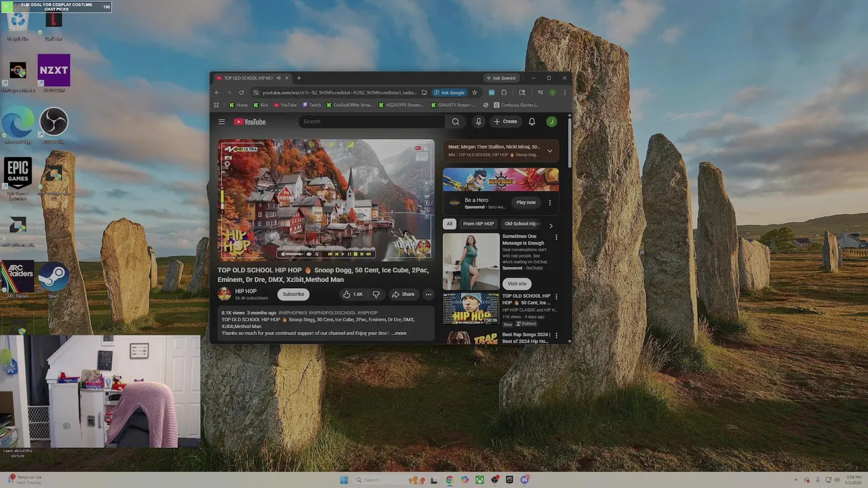
Task: Click Ask Google button in address bar
Action: coord(450,93)
